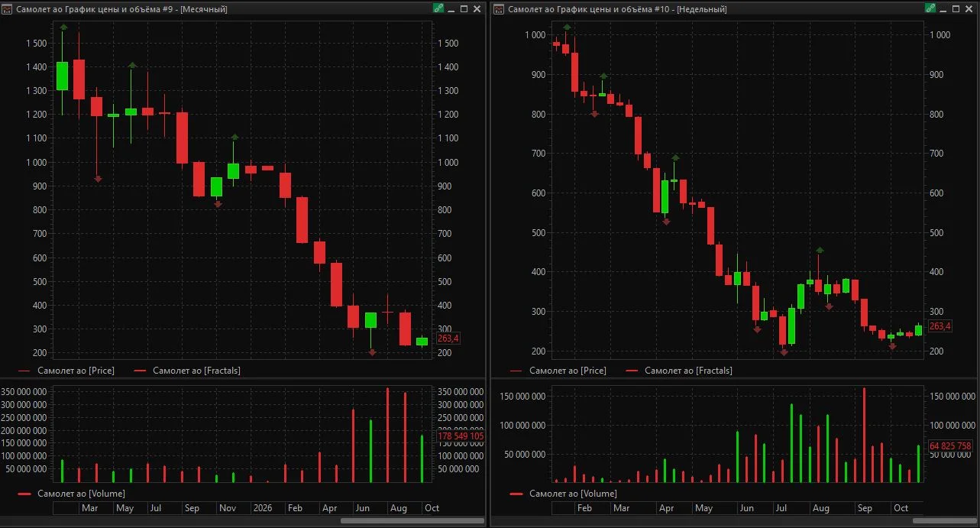Image resolution: width=980 pixels, height=528 pixels.
Task: Click the Mar label on the monthly time axis
Action: click(x=89, y=508)
